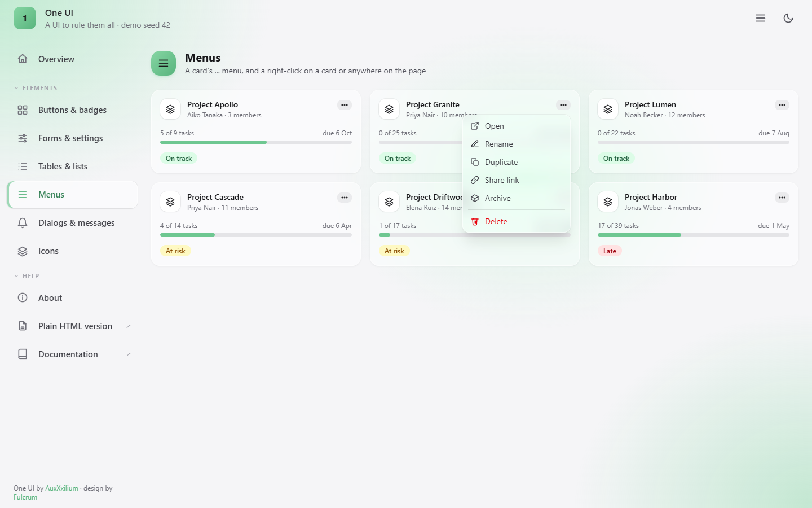Collapse the HELP sidebar section

click(x=27, y=276)
